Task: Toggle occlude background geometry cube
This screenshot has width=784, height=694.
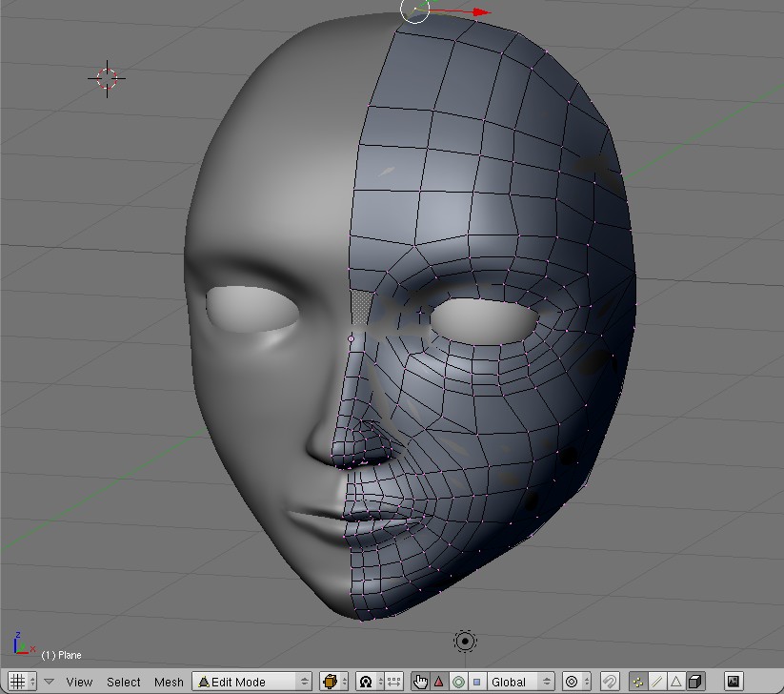Action: point(696,682)
